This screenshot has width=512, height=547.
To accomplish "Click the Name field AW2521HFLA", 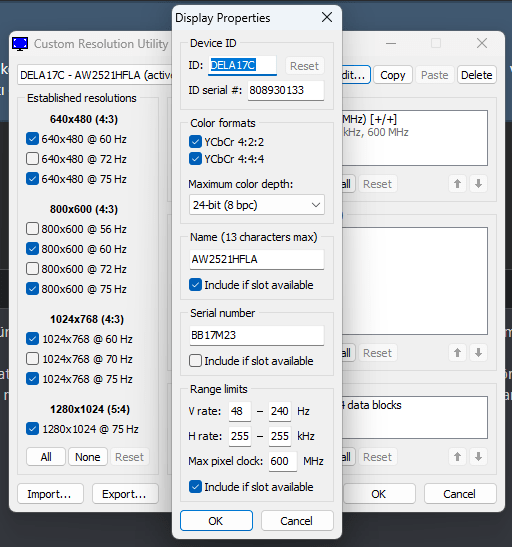I will coord(257,259).
